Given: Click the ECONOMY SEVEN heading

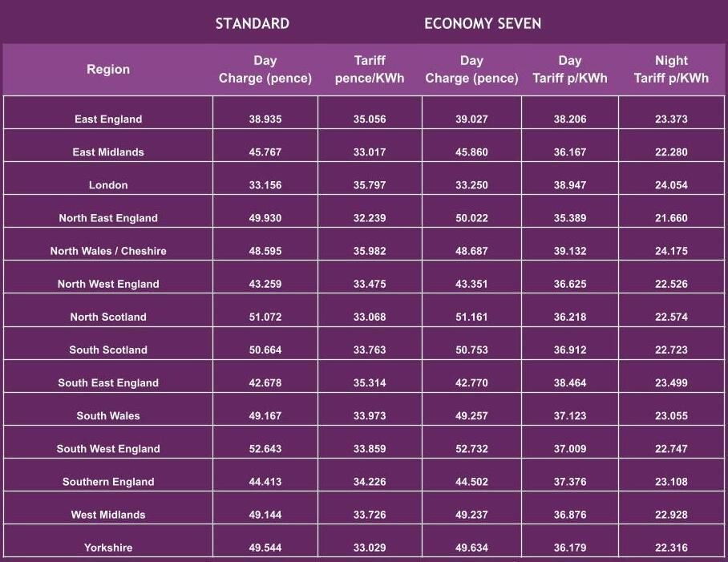Looking at the screenshot, I should pyautogui.click(x=483, y=23).
